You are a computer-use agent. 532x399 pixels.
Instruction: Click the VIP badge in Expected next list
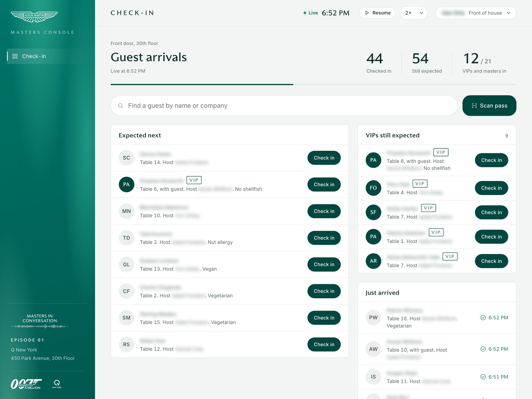[194, 180]
